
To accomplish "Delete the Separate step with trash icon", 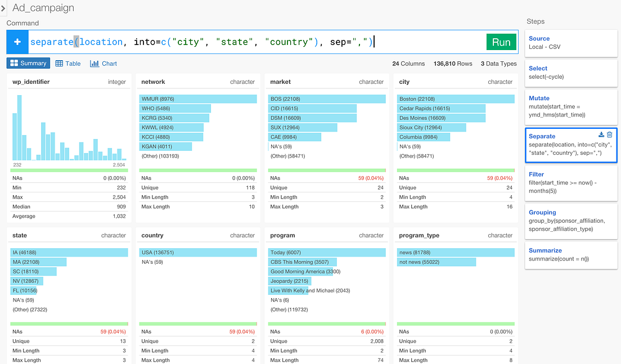I will click(x=610, y=134).
